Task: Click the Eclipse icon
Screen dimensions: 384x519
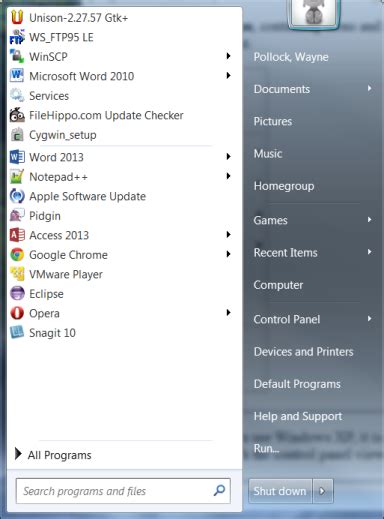Action: click(17, 294)
